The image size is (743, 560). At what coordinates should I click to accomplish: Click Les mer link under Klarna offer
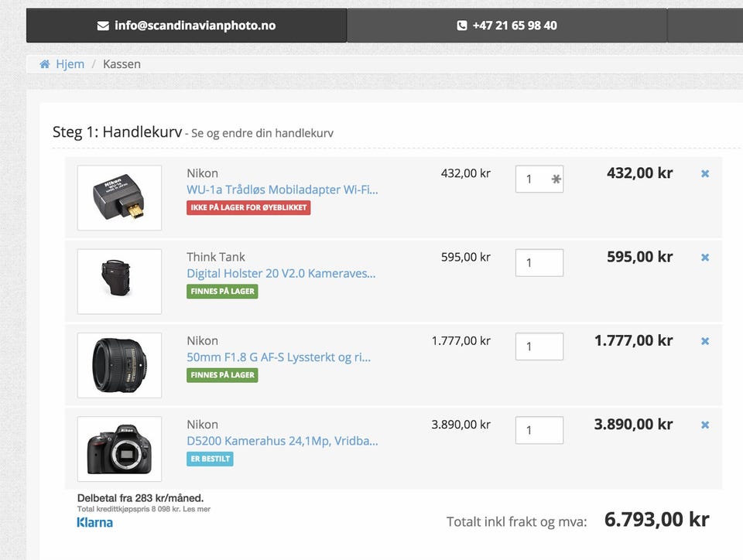click(x=200, y=509)
